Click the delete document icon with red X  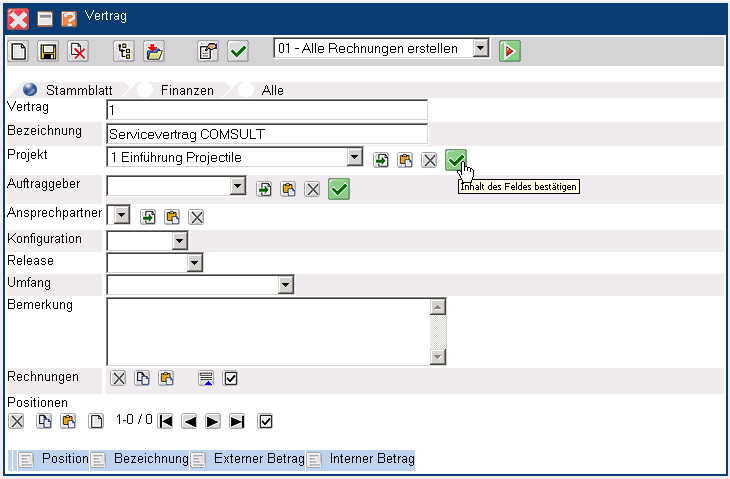pyautogui.click(x=77, y=51)
